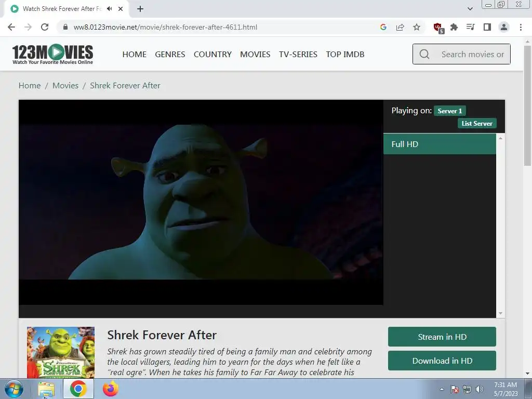Click the page vertical scrollbar thumb
The width and height of the screenshot is (532, 399).
click(527, 106)
